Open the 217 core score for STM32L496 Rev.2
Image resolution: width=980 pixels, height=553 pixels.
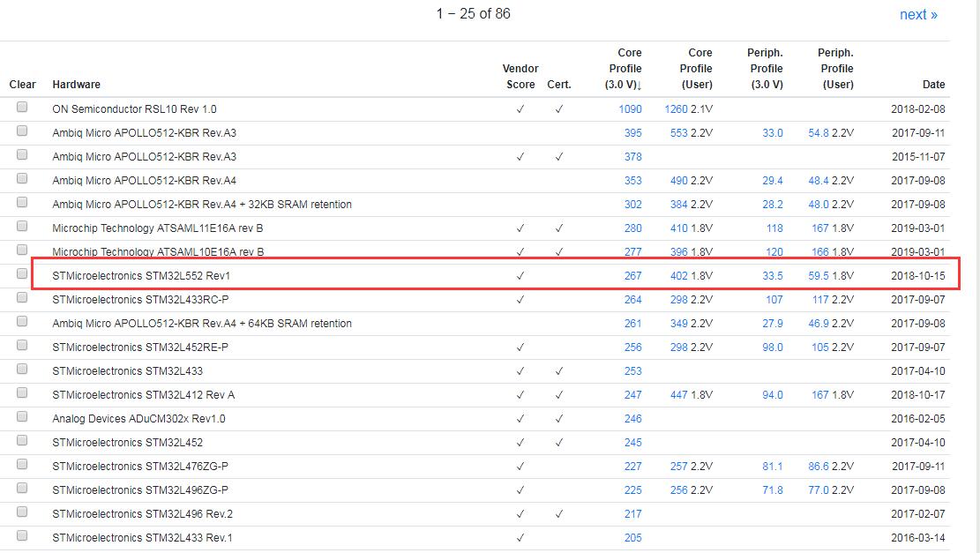(x=633, y=513)
